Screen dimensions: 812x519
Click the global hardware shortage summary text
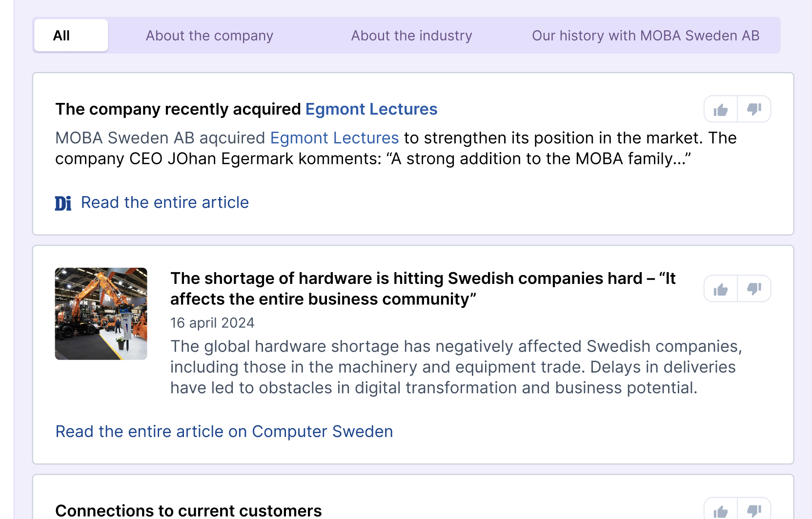tap(456, 367)
